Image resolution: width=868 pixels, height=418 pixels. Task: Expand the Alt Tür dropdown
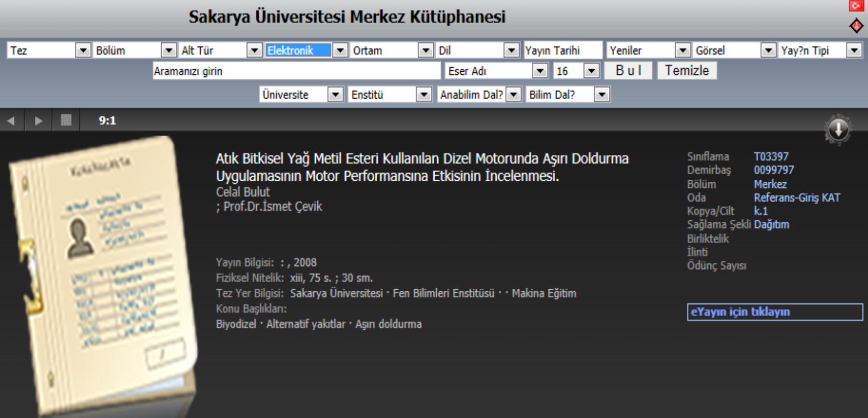tap(220, 50)
